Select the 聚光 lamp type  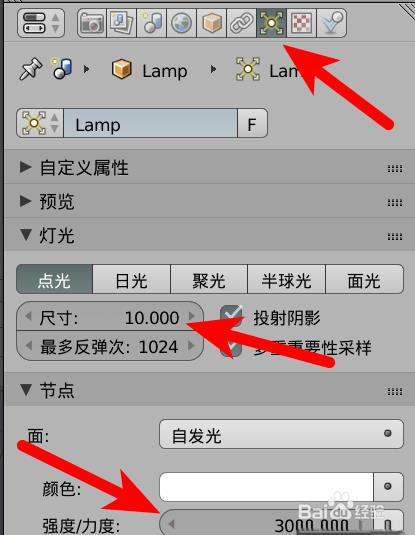point(209,279)
